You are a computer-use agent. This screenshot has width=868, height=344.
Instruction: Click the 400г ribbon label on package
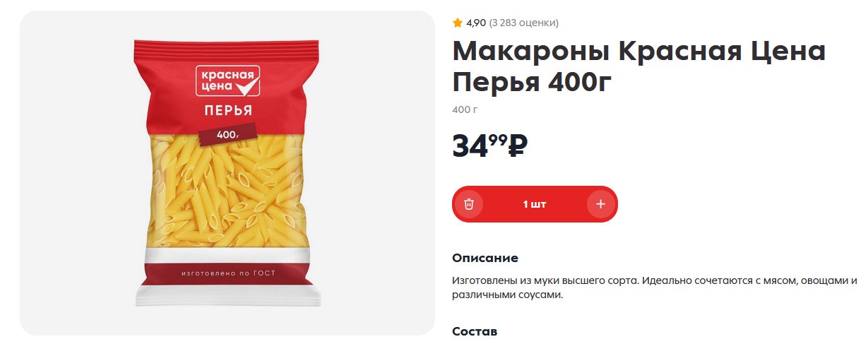tap(226, 134)
